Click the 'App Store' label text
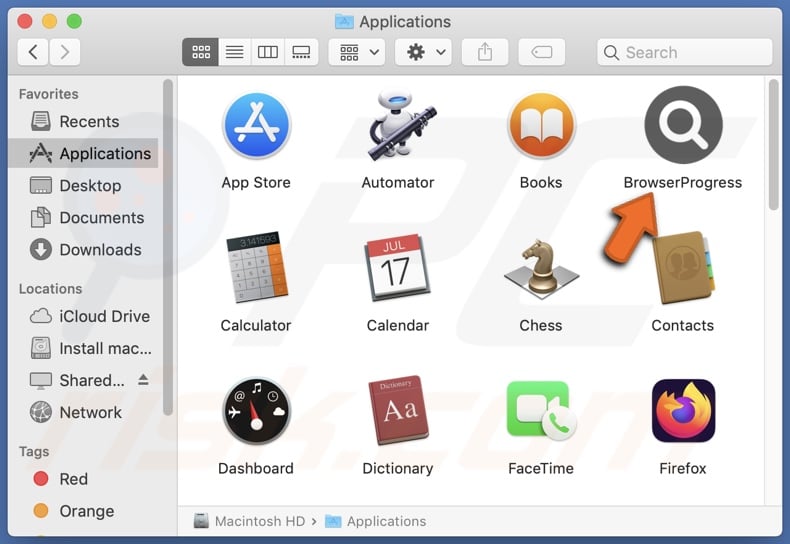This screenshot has height=544, width=790. pos(256,182)
